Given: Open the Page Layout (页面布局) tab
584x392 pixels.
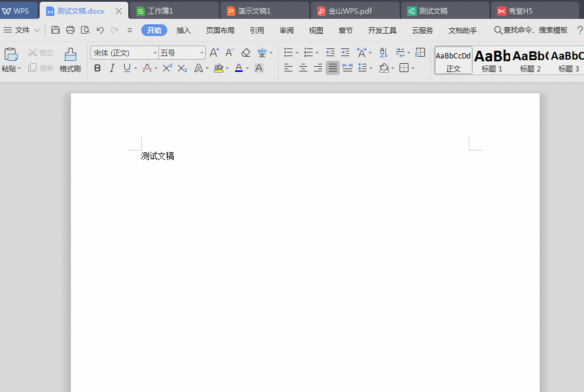Looking at the screenshot, I should coord(220,31).
